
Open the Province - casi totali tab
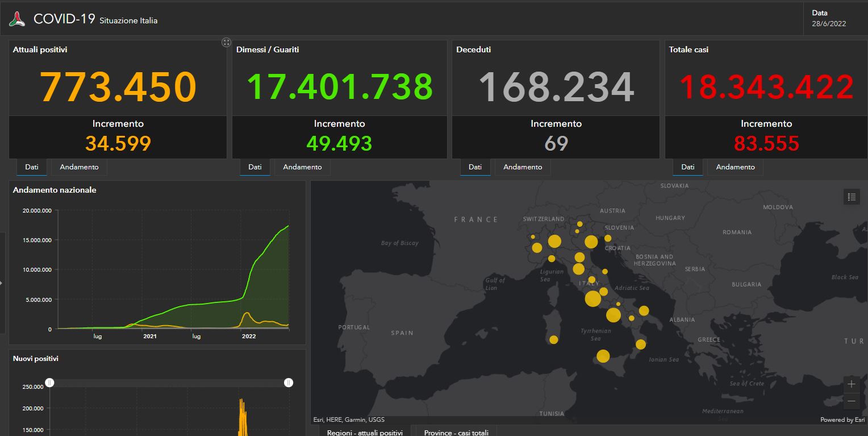456,431
